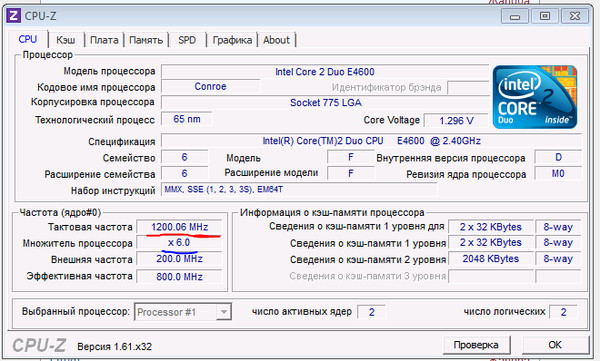This screenshot has width=600, height=361.
Task: Open the About tab
Action: pos(276,40)
